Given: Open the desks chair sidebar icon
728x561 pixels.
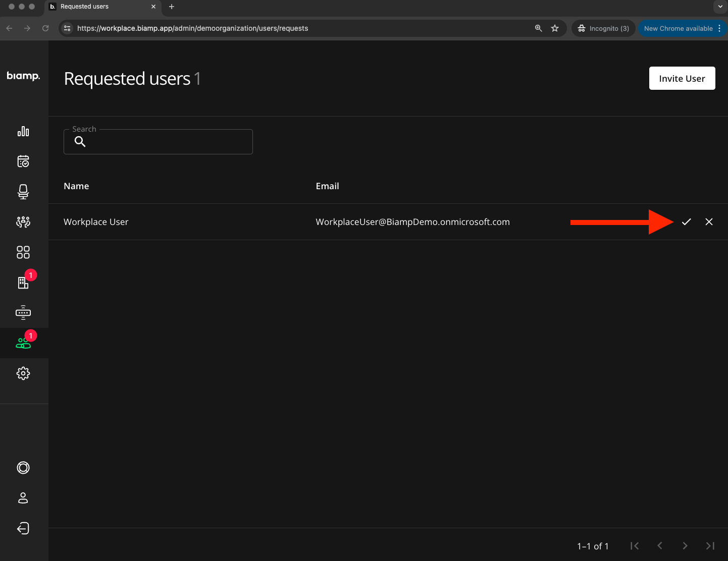Looking at the screenshot, I should tap(23, 192).
